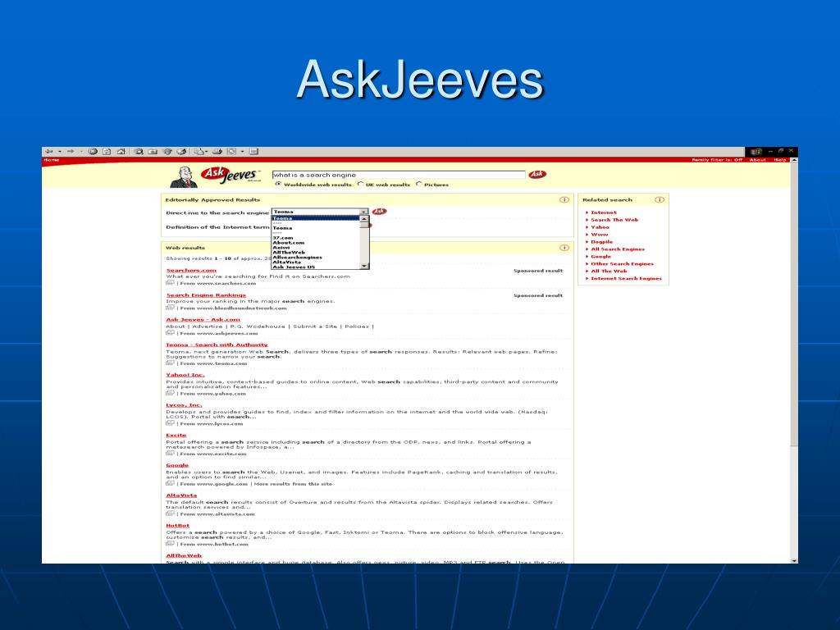Click the page icon beside From www.excite.com
840x630 pixels.
click(170, 453)
